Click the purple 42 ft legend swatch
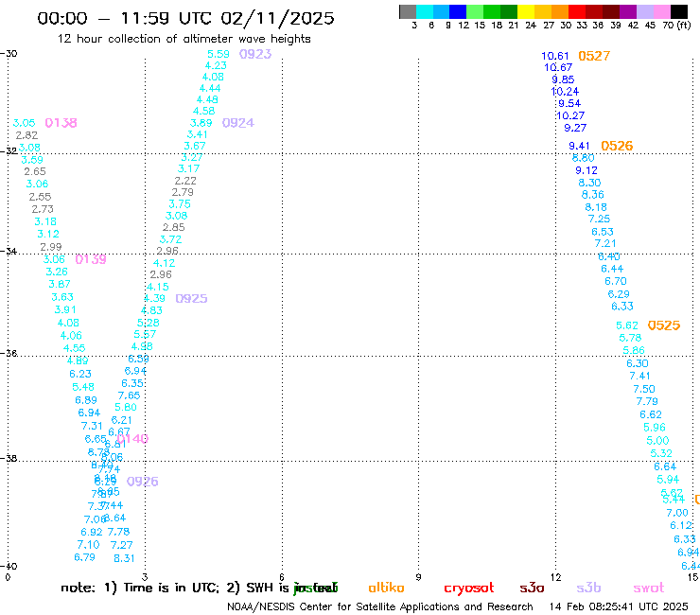Screen dimensions: 700x615 (628, 11)
